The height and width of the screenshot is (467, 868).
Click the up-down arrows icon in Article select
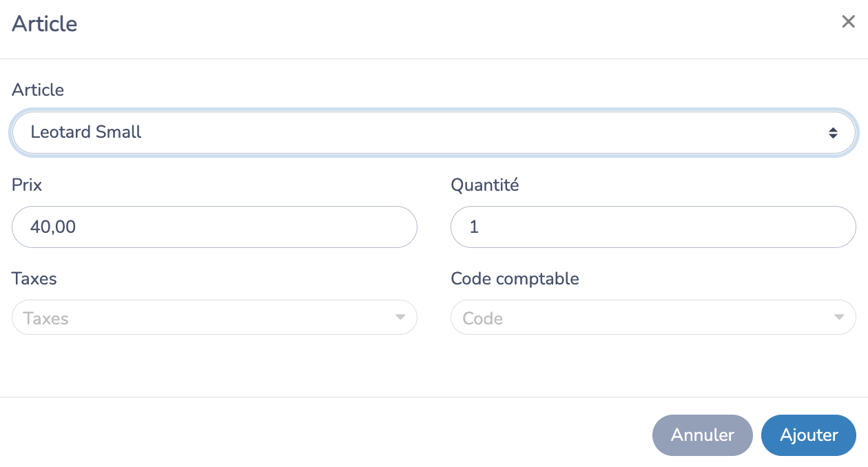[x=833, y=132]
